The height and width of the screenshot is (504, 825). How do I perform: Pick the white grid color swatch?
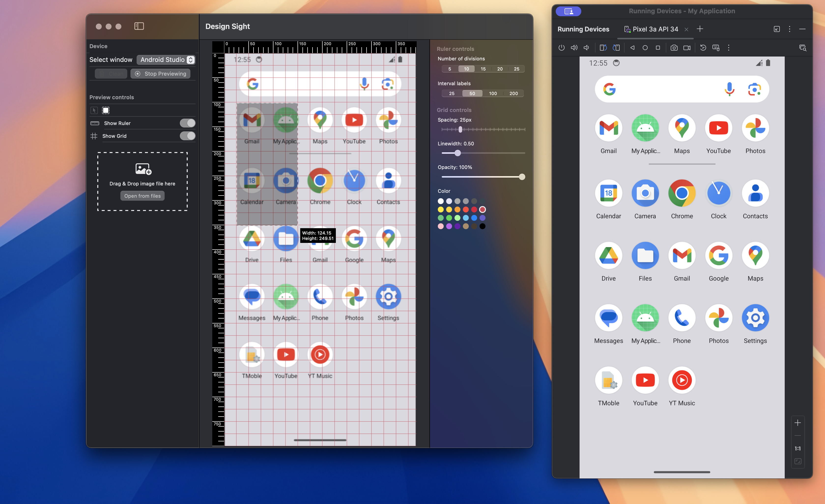pyautogui.click(x=441, y=201)
